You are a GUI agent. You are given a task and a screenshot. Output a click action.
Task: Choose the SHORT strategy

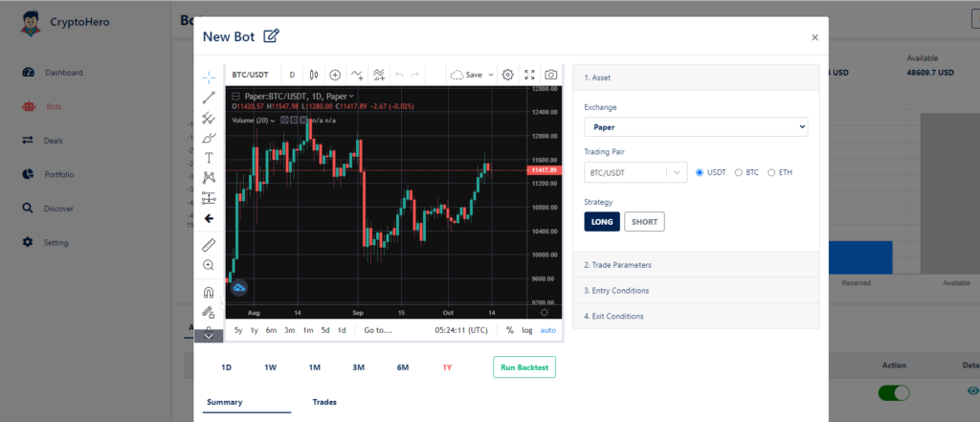pos(644,221)
